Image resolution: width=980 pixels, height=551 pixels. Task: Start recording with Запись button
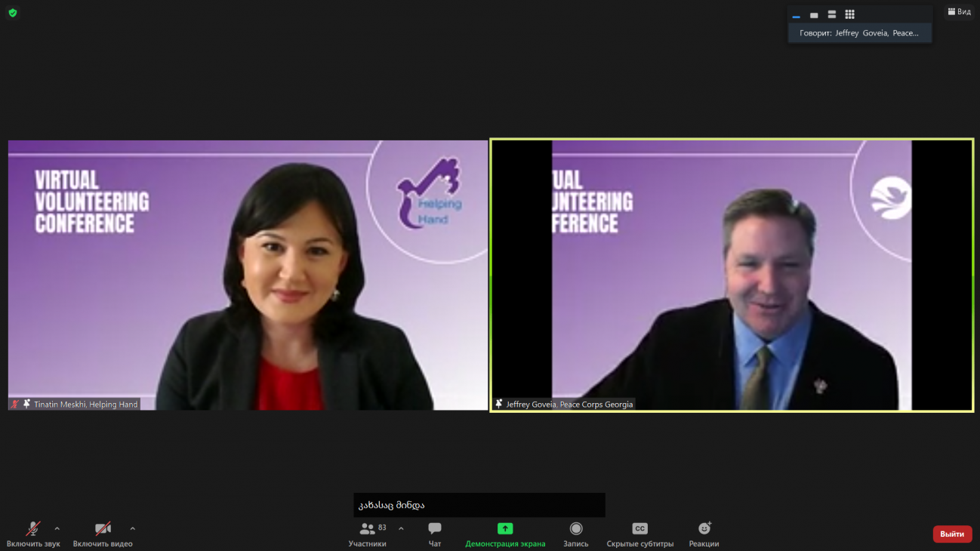576,533
